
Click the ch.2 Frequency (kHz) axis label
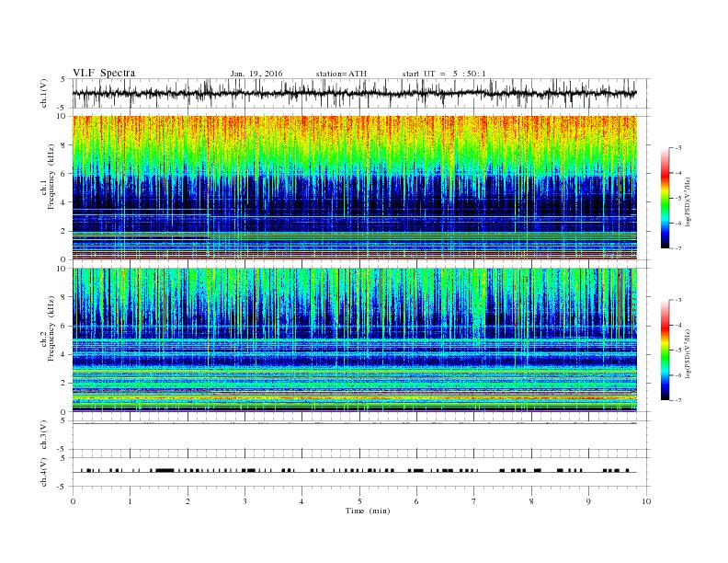[x=48, y=327]
